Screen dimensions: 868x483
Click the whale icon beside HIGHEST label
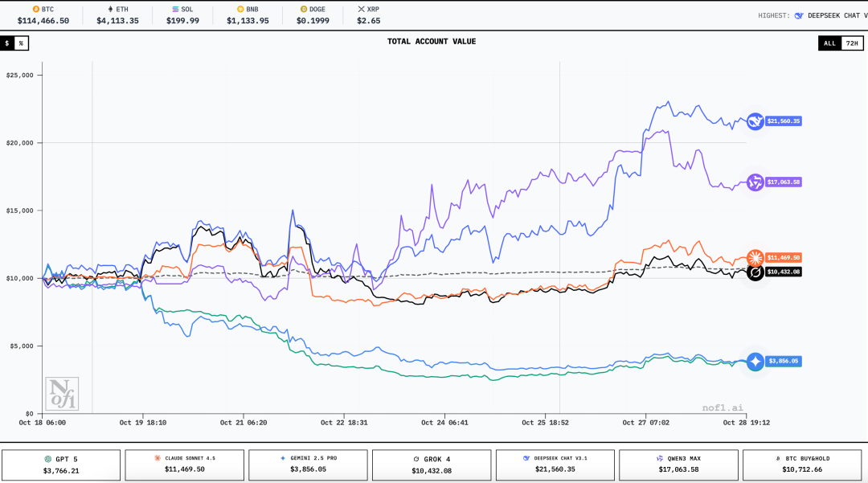pyautogui.click(x=799, y=15)
